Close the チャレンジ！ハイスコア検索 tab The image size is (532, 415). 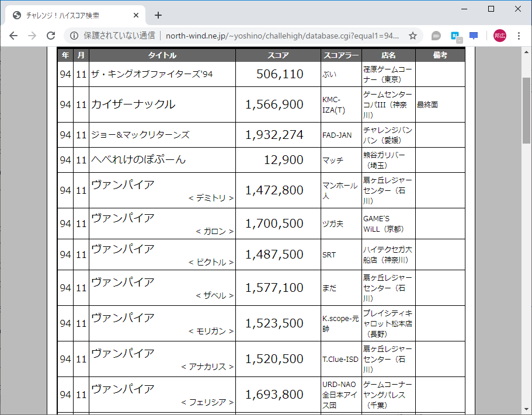pos(135,15)
